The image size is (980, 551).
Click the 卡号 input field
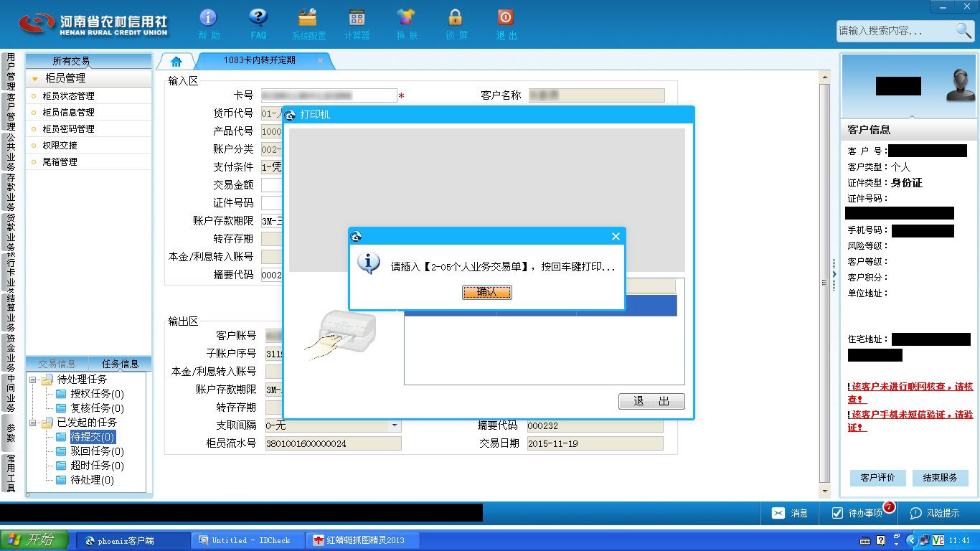tap(329, 95)
